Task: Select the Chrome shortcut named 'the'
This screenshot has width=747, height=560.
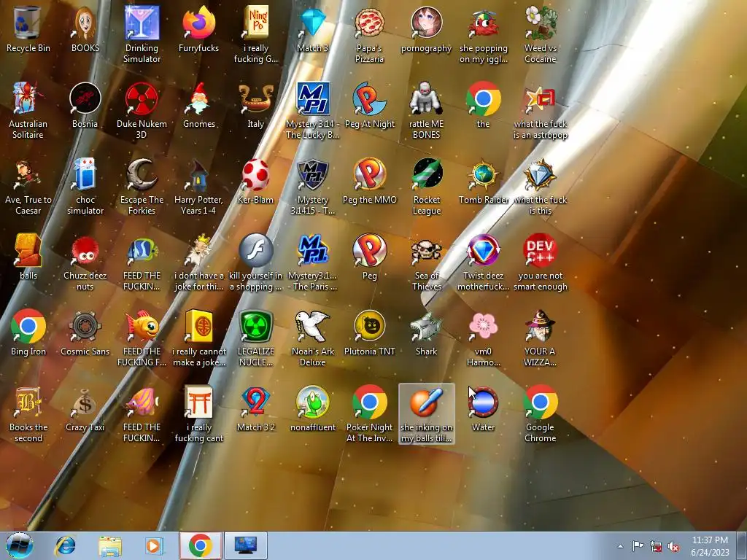Action: pos(483,98)
